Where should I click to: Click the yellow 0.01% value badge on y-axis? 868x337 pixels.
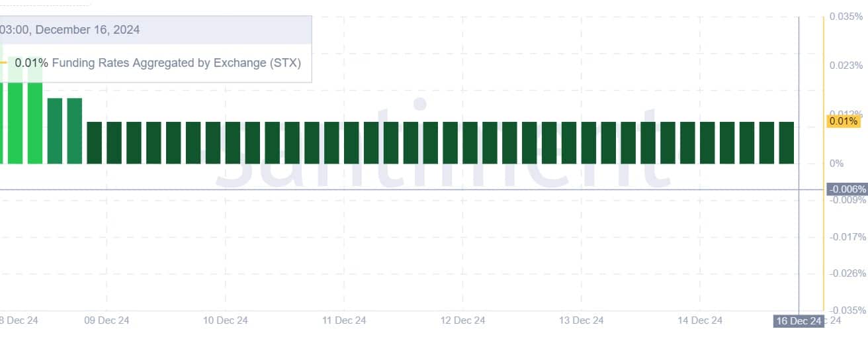click(x=843, y=121)
